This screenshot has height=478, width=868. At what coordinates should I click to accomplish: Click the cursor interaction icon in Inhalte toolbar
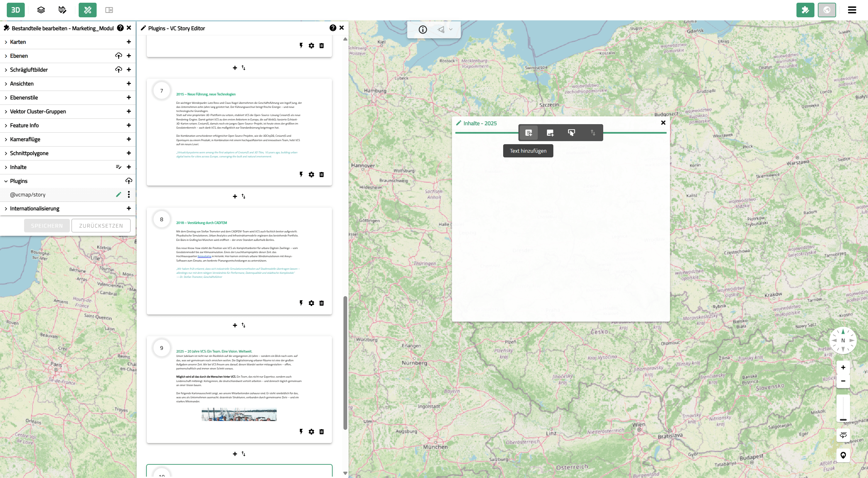571,133
